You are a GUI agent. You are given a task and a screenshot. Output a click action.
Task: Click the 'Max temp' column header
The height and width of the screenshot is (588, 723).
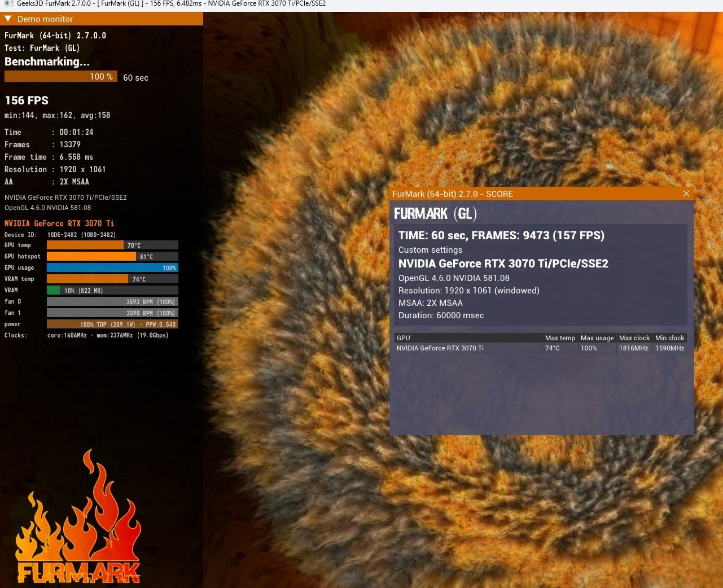(x=560, y=338)
